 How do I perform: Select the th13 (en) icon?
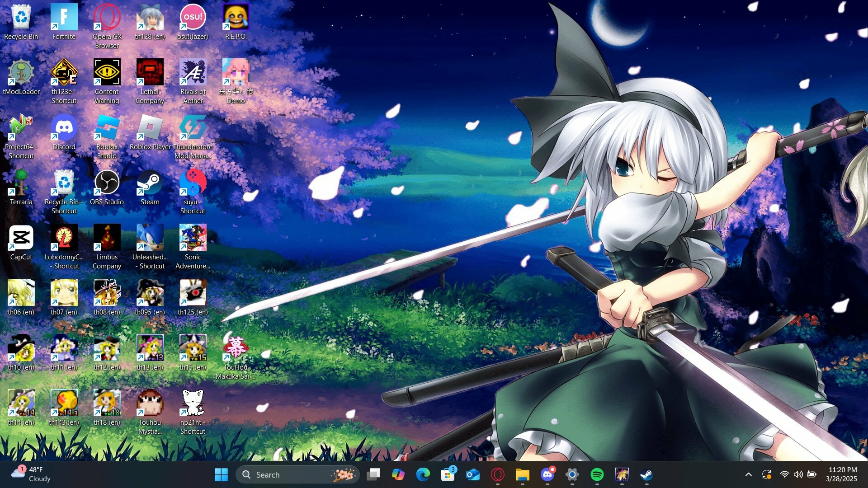(x=150, y=352)
